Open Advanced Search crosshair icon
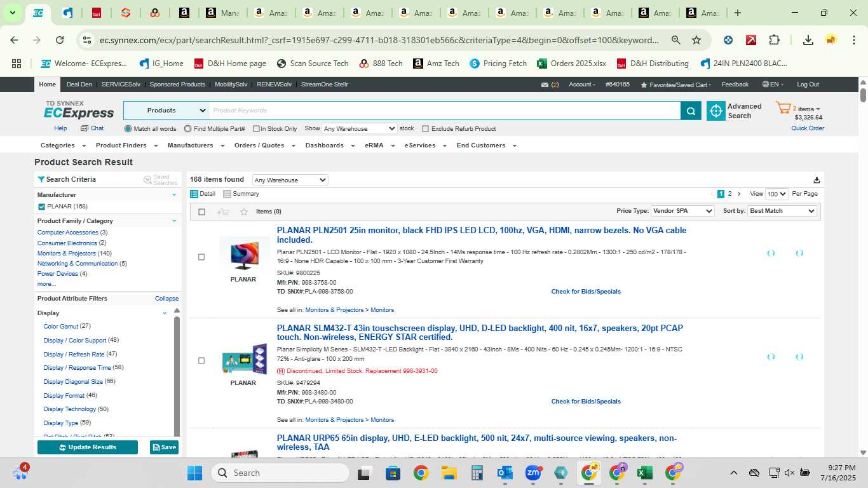 click(716, 111)
